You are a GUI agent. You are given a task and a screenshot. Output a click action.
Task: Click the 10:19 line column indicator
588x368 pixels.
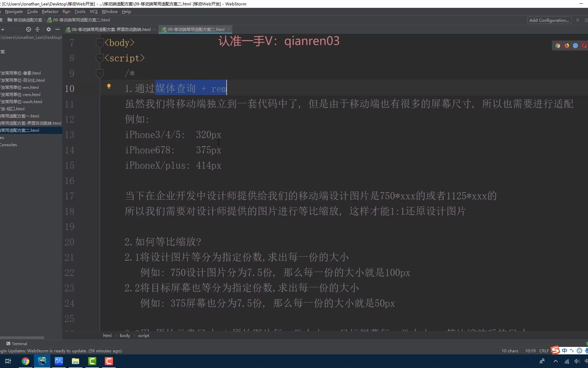[530, 351]
